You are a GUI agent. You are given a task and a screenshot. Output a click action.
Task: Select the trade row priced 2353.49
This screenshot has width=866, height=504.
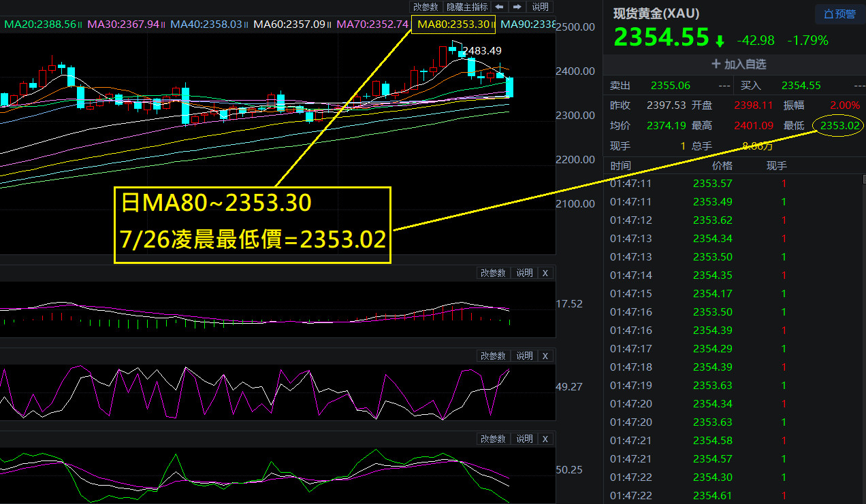coord(735,202)
